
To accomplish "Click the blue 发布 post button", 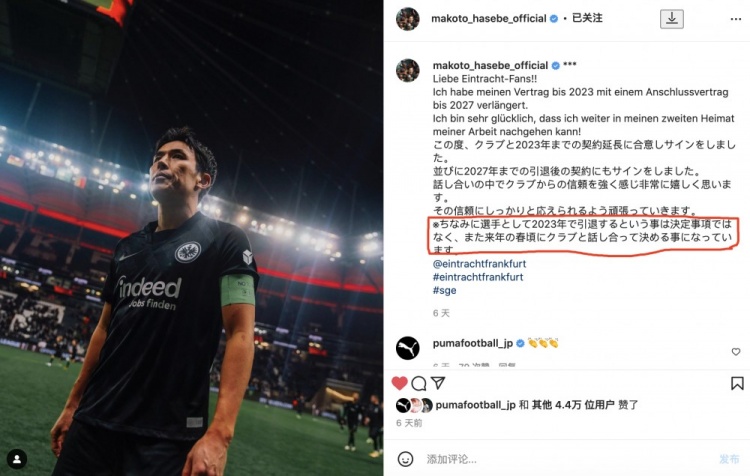I will 729,459.
